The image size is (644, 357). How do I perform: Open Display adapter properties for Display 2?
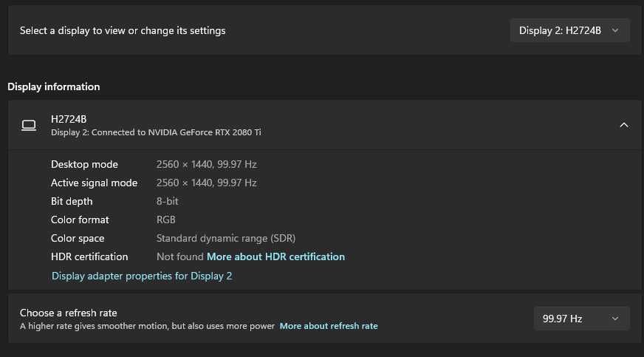click(x=142, y=276)
